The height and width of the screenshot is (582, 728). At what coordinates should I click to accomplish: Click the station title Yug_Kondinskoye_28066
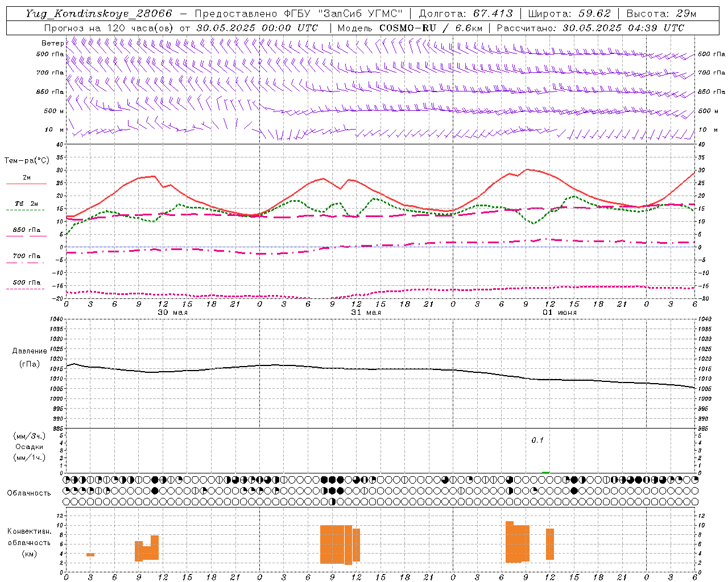99,14
